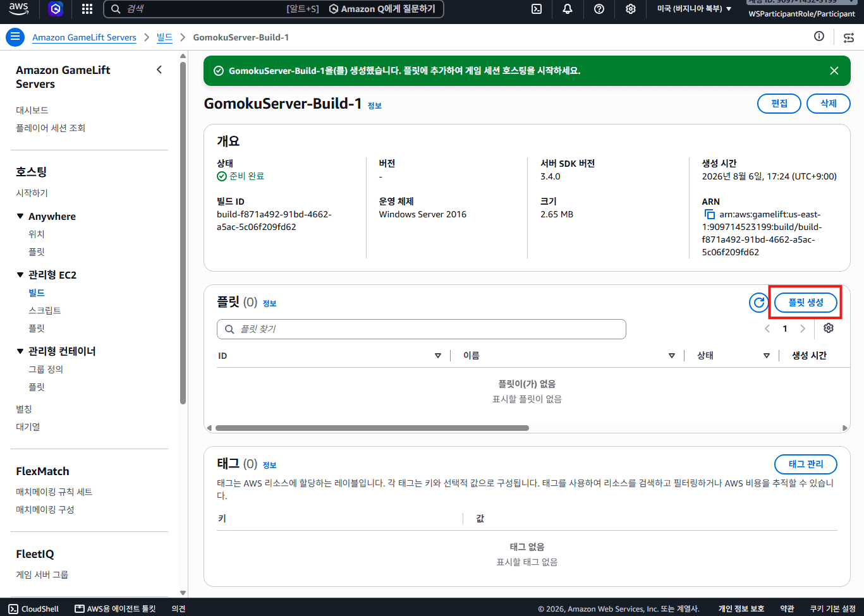Open 스크립트 under 관리형 EC2
864x616 pixels.
coord(45,310)
